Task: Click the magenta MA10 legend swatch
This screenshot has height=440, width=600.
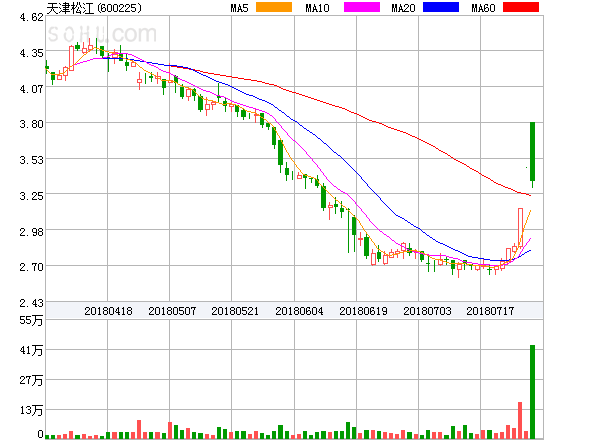Action: pos(362,7)
